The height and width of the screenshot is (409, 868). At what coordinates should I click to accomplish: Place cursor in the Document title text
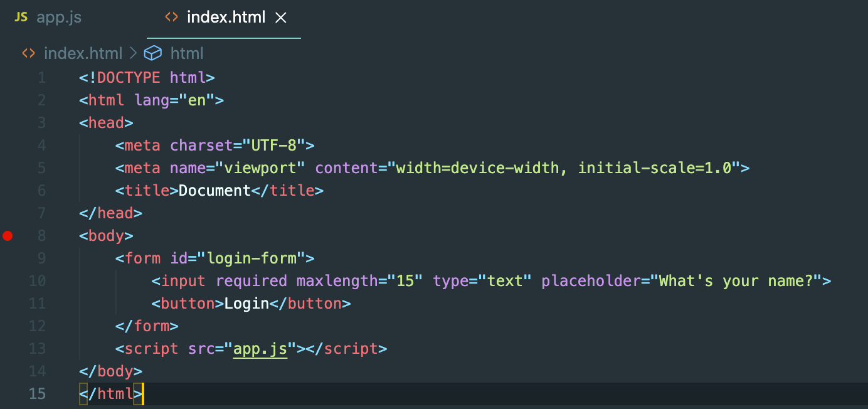[214, 191]
